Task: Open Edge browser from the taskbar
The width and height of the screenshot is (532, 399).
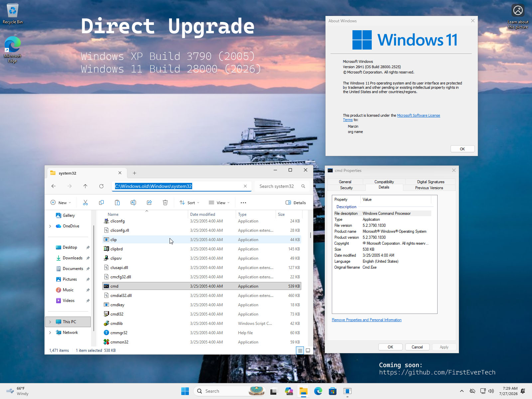Action: point(318,391)
